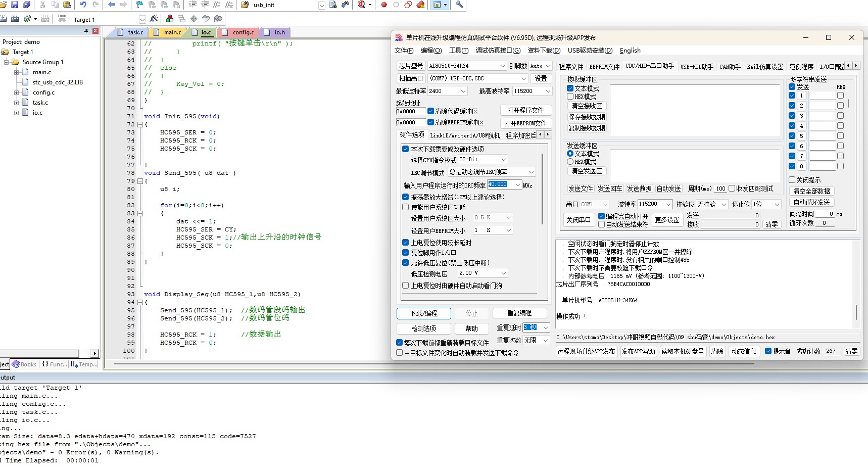Open the (COM7) USB-CDC serial port dropdown
The width and height of the screenshot is (868, 471).
pyautogui.click(x=524, y=78)
